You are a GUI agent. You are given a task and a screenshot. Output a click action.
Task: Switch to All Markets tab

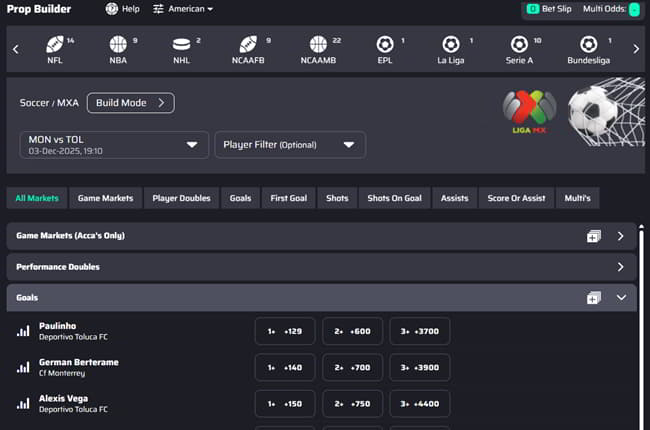point(37,198)
